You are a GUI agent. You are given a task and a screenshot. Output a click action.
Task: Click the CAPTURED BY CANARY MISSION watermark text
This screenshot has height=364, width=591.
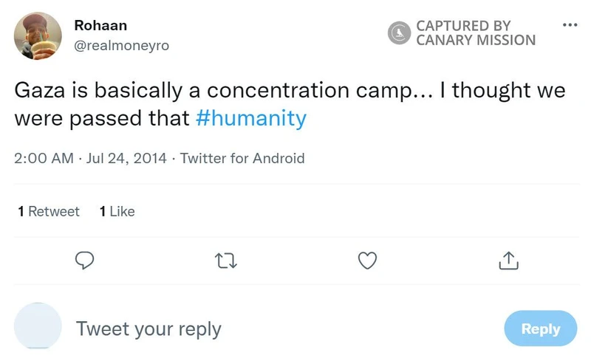475,32
